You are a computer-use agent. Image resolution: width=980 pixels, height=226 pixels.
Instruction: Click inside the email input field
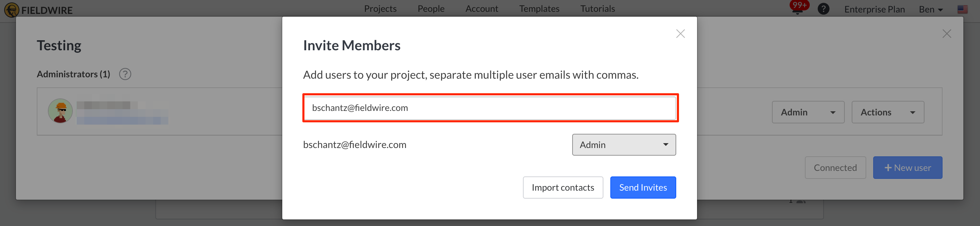[490, 108]
